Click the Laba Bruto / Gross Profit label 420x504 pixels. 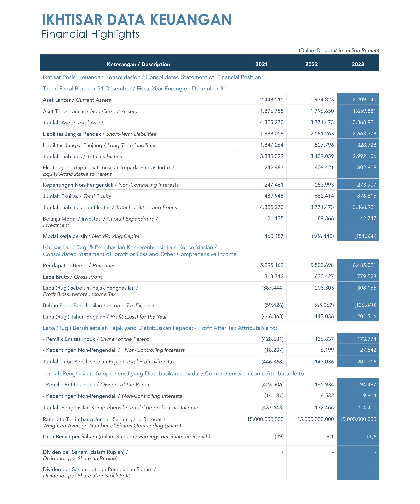[x=72, y=277]
